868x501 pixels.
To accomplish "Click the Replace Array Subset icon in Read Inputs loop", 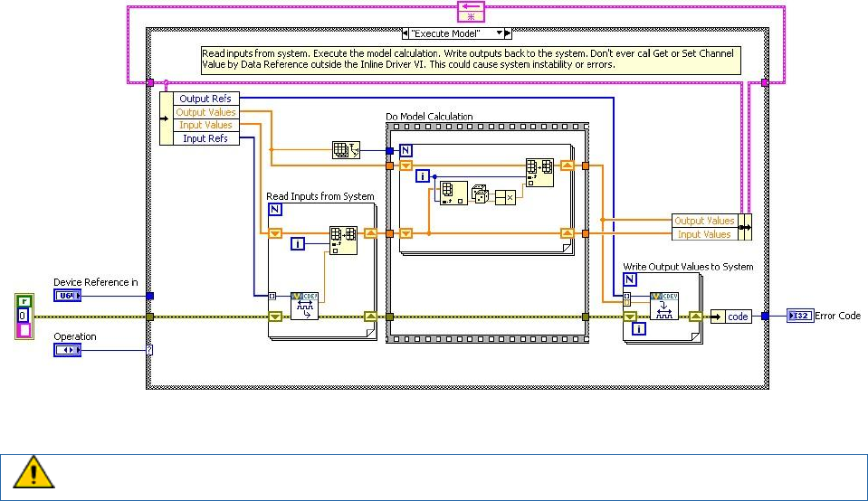I will click(x=343, y=241).
